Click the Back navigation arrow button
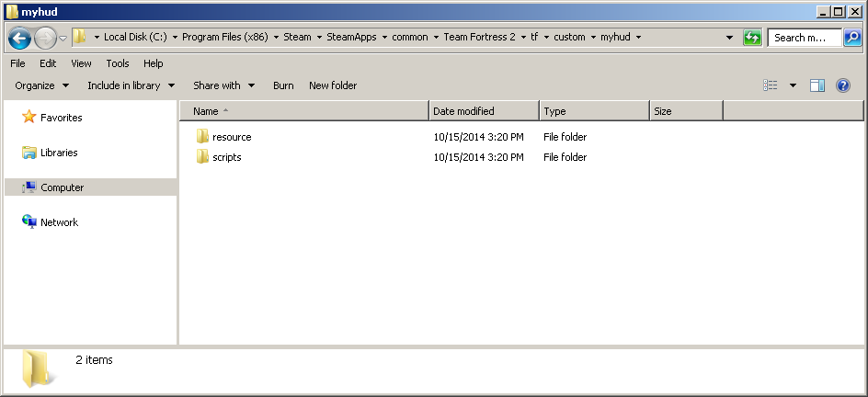868x397 pixels. [x=19, y=38]
